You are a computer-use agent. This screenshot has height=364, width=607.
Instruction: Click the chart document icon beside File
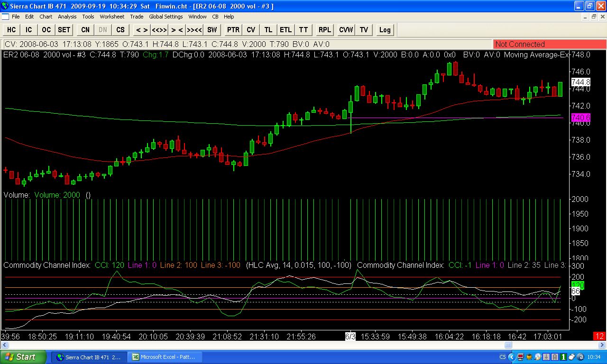(x=5, y=17)
